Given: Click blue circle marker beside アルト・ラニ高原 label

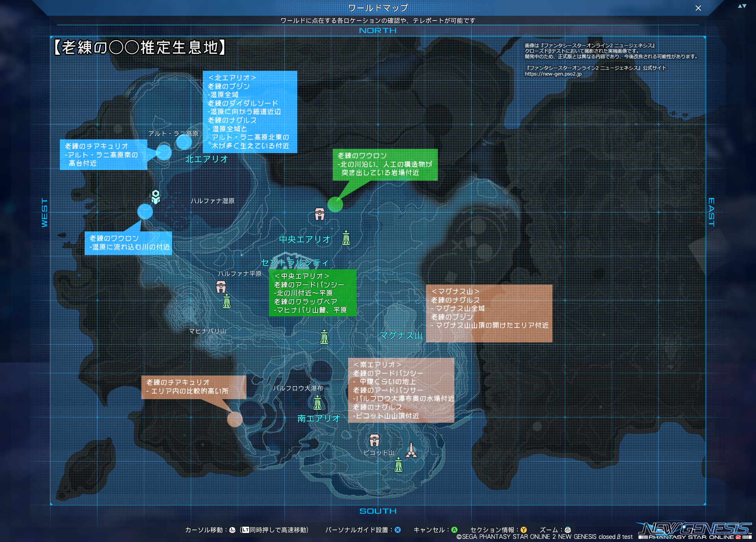Looking at the screenshot, I should pyautogui.click(x=184, y=142).
